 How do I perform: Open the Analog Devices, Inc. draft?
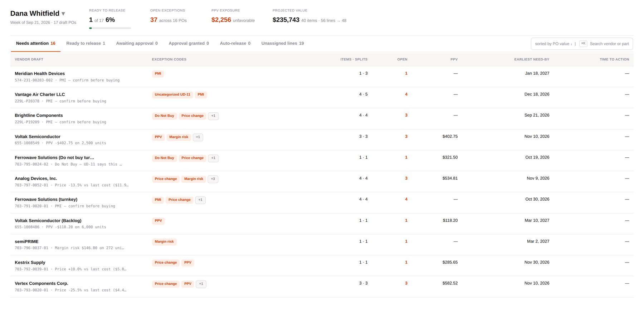(x=36, y=178)
